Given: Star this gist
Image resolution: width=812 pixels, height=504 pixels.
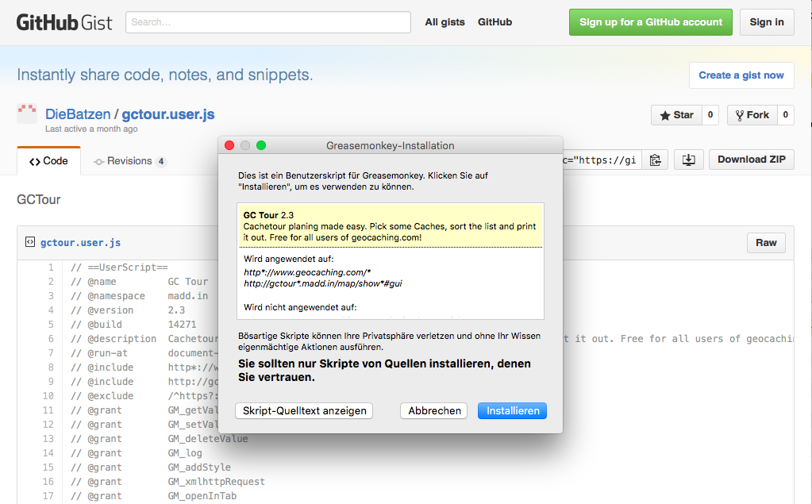Looking at the screenshot, I should click(676, 115).
